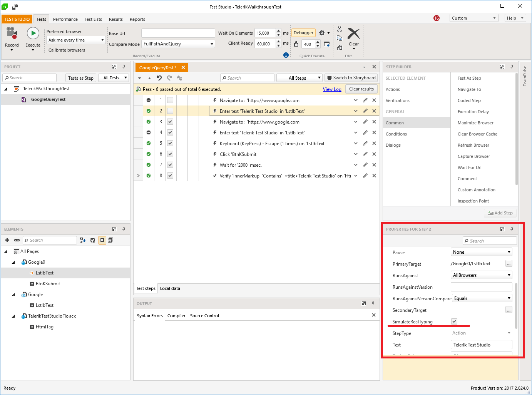Click the notifications badge showing 16
The width and height of the screenshot is (532, 395).
pos(437,18)
